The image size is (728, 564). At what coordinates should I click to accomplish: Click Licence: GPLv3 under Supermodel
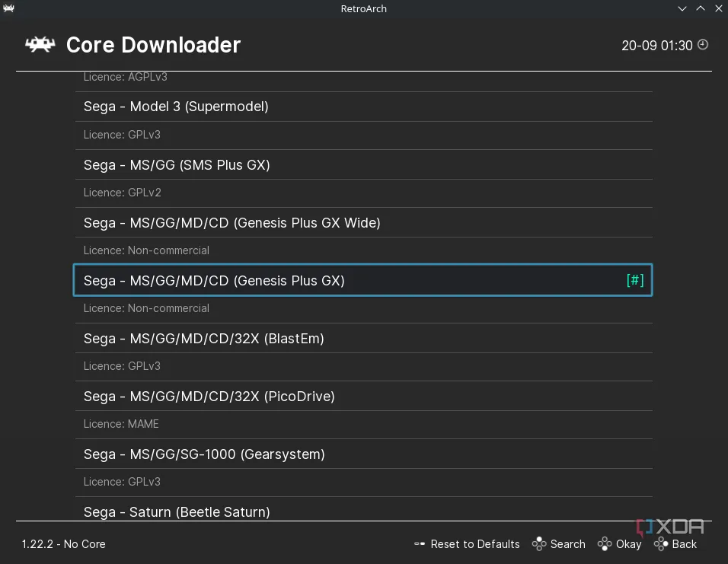click(122, 135)
